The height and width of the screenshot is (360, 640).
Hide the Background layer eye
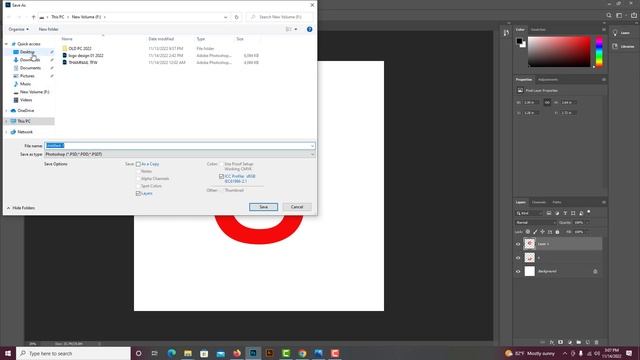click(518, 271)
